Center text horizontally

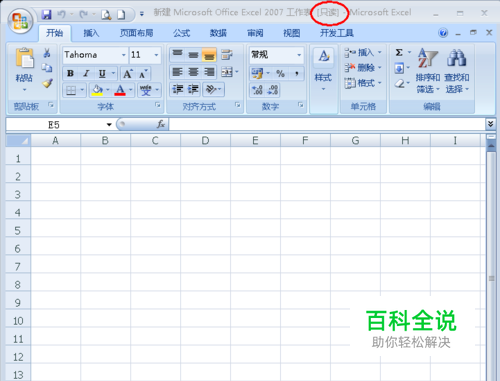point(193,72)
